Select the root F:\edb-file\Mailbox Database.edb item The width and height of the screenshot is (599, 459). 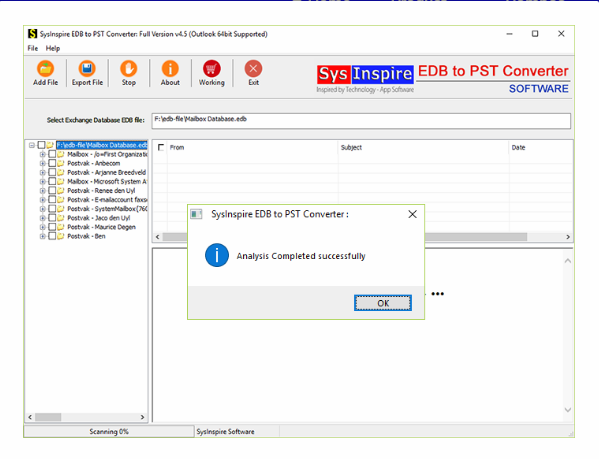102,145
